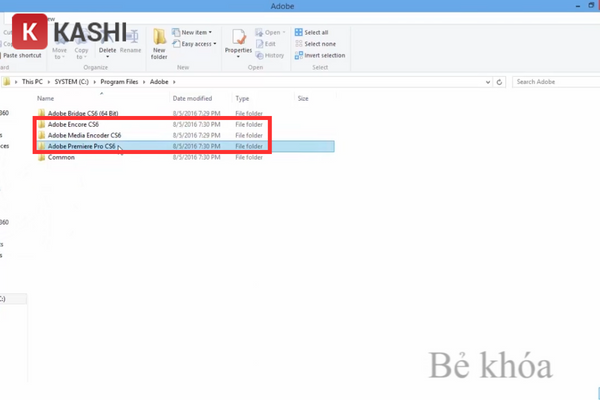Screen dimensions: 600x400
Task: Click the Invert selection icon
Action: 298,56
